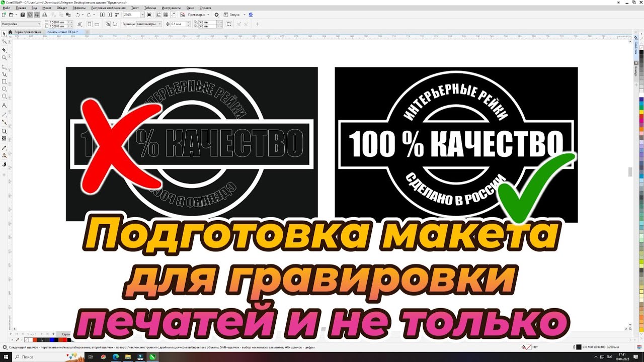Open the Инструменты menu
Screen dimensions: 644x362
click(172, 8)
